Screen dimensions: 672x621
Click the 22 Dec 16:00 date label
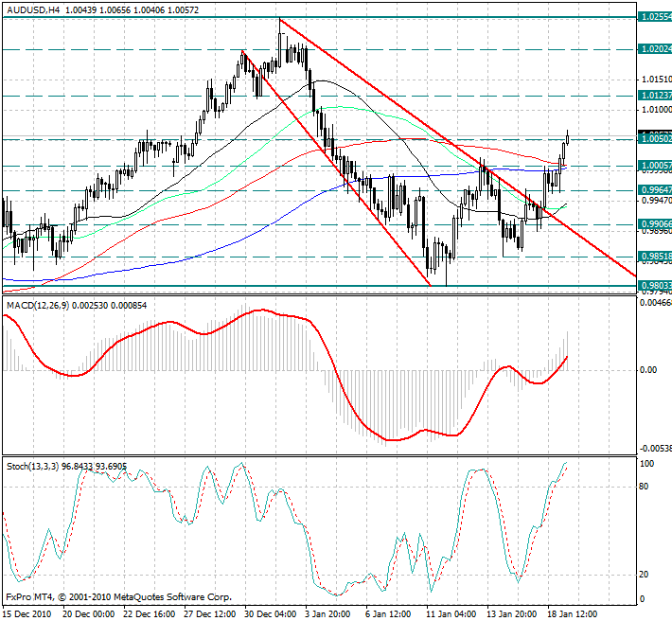[150, 614]
